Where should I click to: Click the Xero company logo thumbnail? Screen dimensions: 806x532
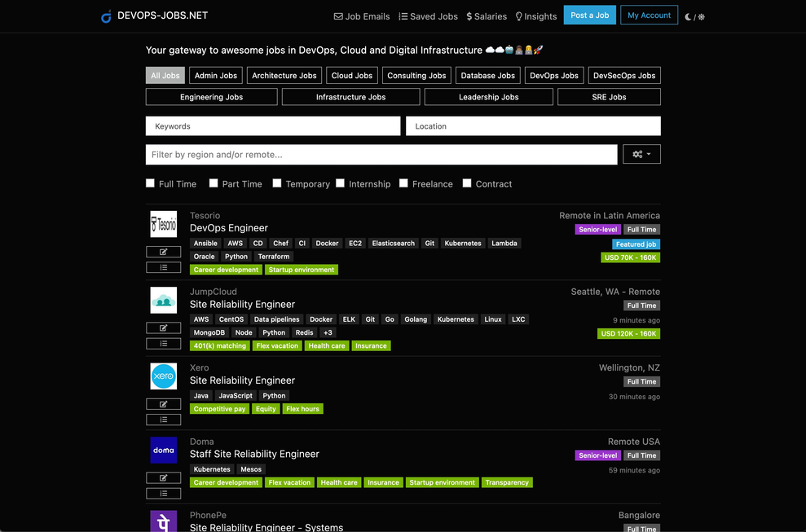(163, 376)
